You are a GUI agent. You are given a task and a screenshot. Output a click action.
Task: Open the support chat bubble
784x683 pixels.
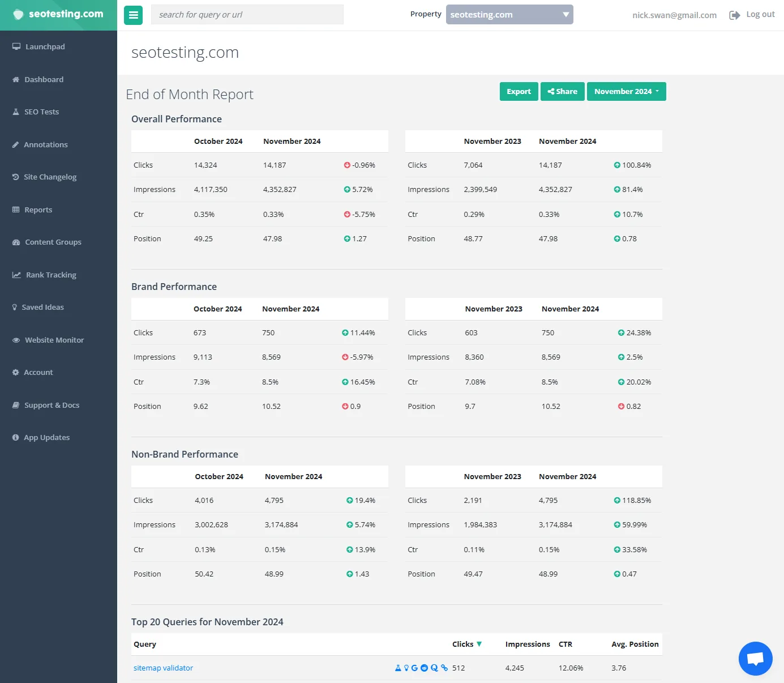pyautogui.click(x=755, y=658)
